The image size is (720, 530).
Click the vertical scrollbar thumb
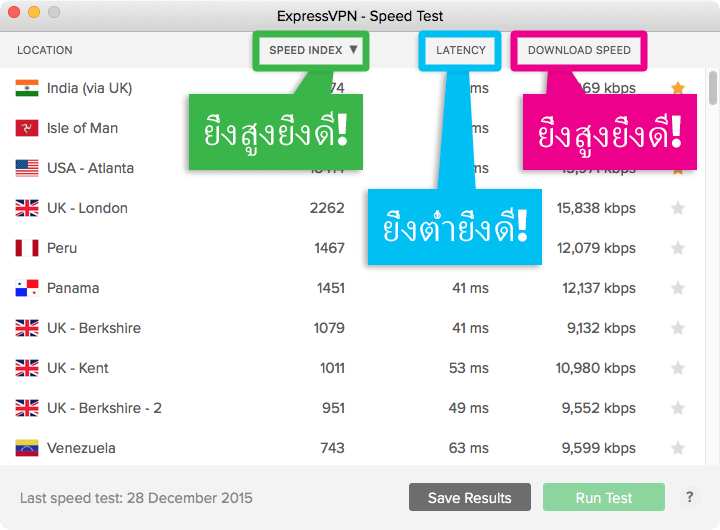713,88
